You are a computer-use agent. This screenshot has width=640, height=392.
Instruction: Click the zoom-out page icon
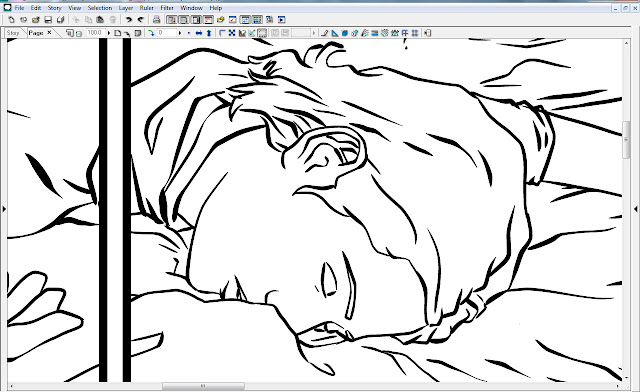point(79,33)
